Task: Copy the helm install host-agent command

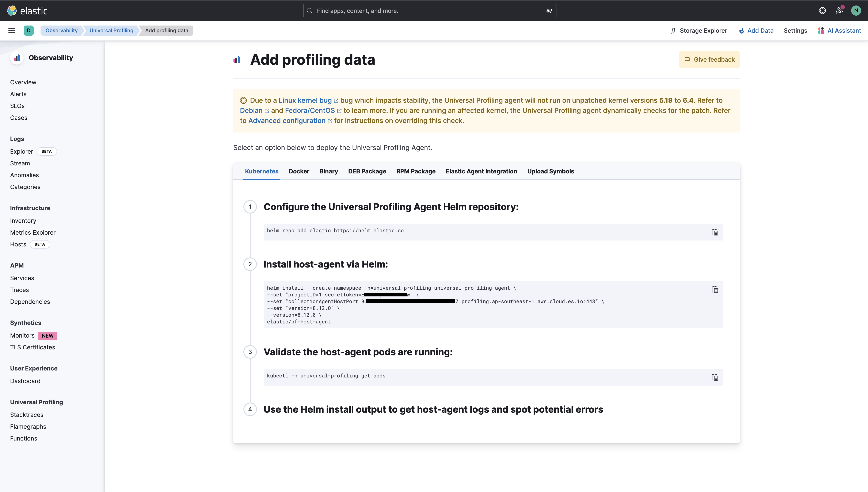Action: [x=715, y=289]
